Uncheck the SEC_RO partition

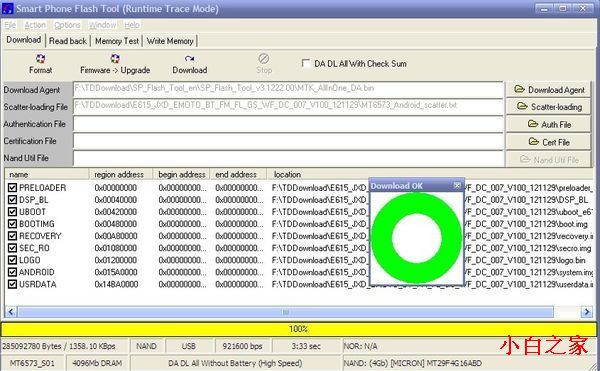click(x=12, y=248)
